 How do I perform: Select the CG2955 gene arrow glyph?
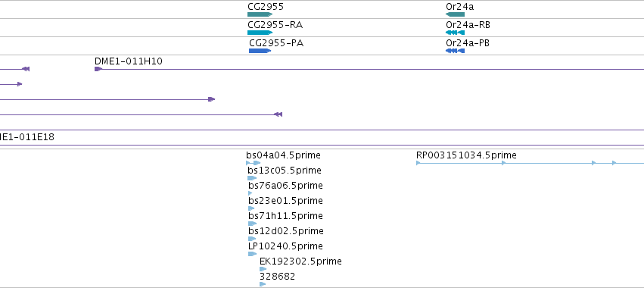(x=260, y=14)
